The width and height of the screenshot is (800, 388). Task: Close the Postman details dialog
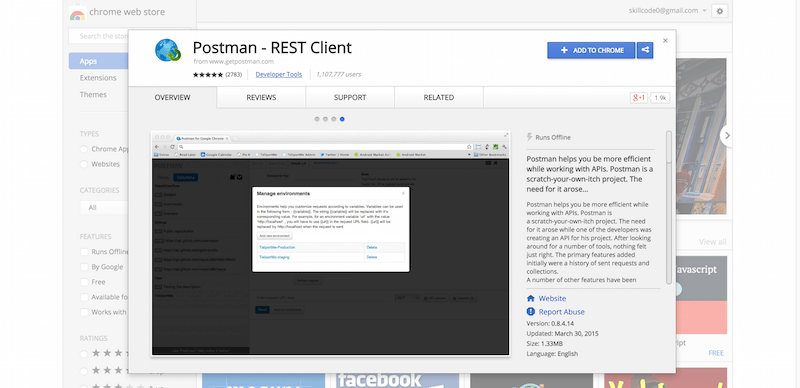(x=665, y=40)
